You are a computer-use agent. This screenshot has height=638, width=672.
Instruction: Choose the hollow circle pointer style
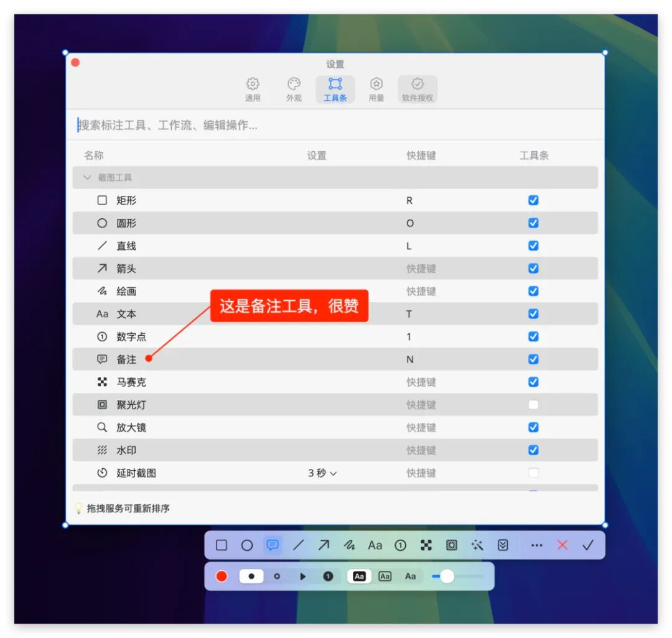[x=277, y=576]
